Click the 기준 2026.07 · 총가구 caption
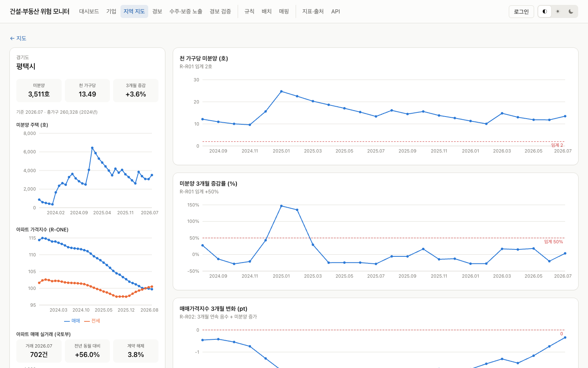This screenshot has height=368, width=588. [57, 112]
